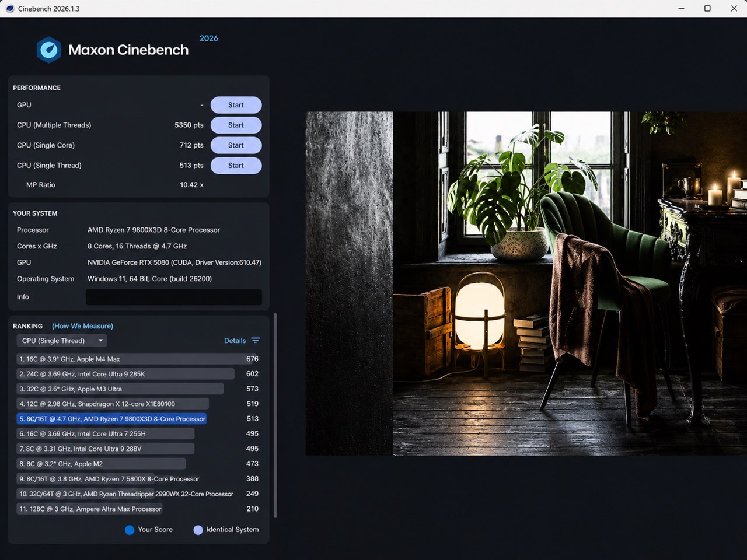Image resolution: width=747 pixels, height=560 pixels.
Task: Select ranking row 8 Apple M2
Action: coord(138,464)
